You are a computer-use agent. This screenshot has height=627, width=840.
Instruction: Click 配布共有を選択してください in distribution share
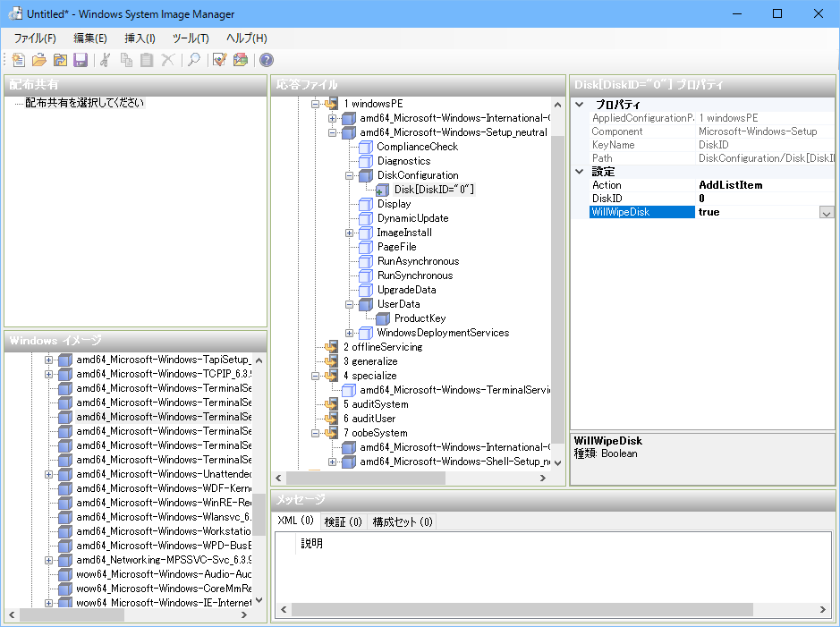[x=85, y=103]
